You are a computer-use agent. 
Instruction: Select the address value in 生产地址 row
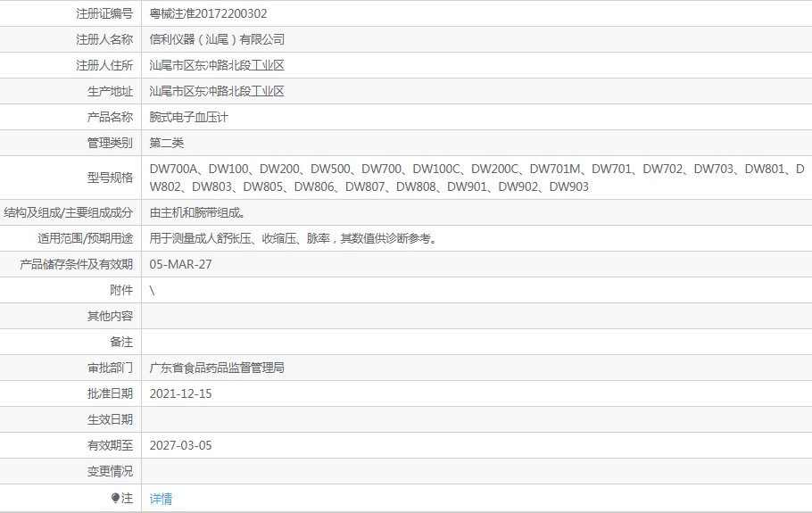click(217, 91)
